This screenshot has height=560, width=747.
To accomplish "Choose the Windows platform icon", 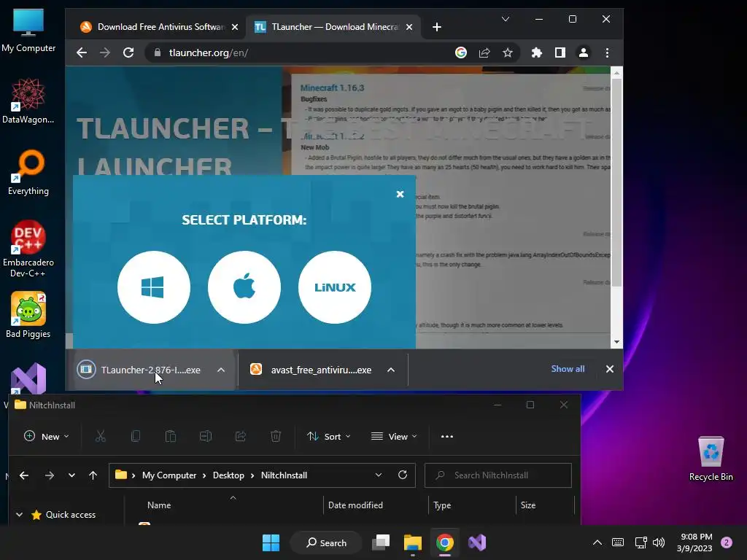I will pyautogui.click(x=153, y=287).
